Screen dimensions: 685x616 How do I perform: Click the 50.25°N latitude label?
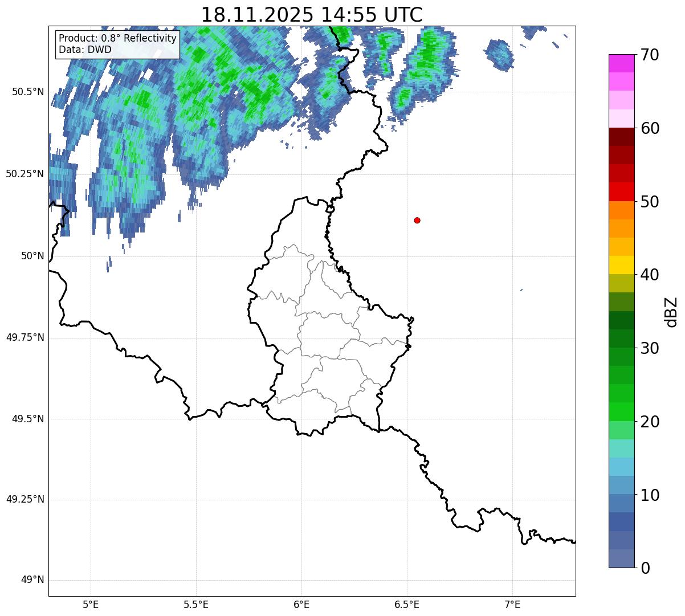(x=25, y=174)
